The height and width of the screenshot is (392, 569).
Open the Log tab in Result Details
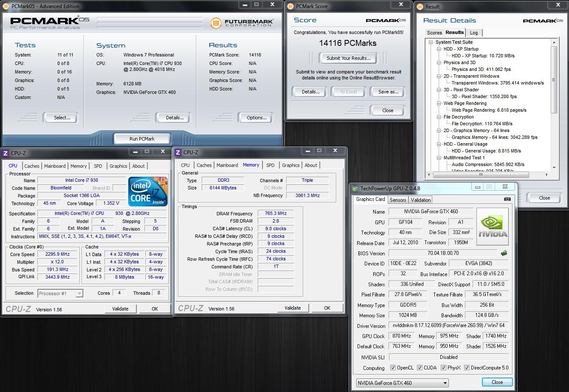pos(474,33)
